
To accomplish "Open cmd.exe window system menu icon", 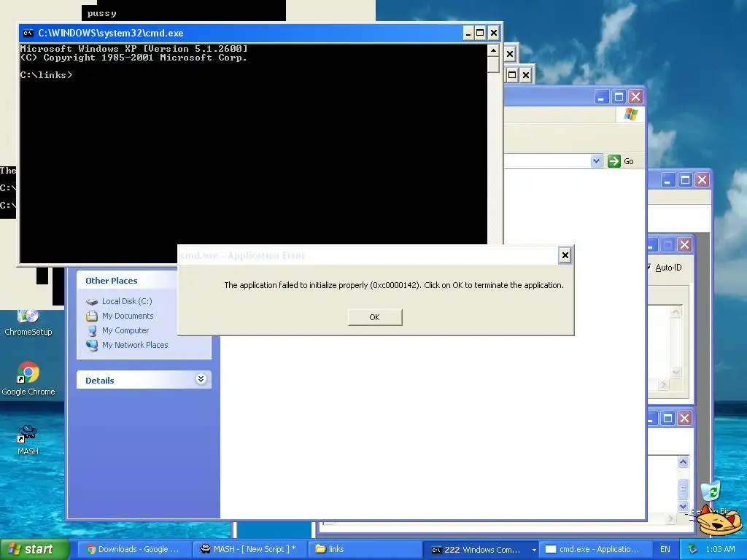I will click(28, 33).
